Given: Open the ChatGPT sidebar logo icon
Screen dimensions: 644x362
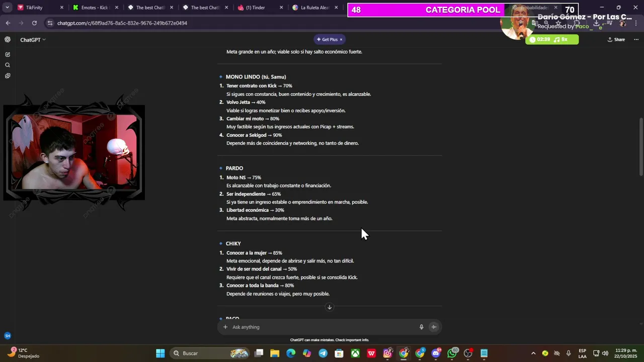Looking at the screenshot, I should tap(8, 40).
